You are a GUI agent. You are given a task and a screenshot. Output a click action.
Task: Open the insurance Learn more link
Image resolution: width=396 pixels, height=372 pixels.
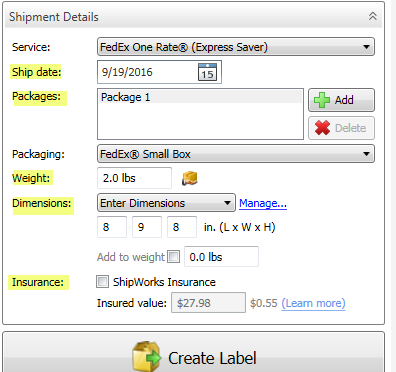tap(313, 303)
